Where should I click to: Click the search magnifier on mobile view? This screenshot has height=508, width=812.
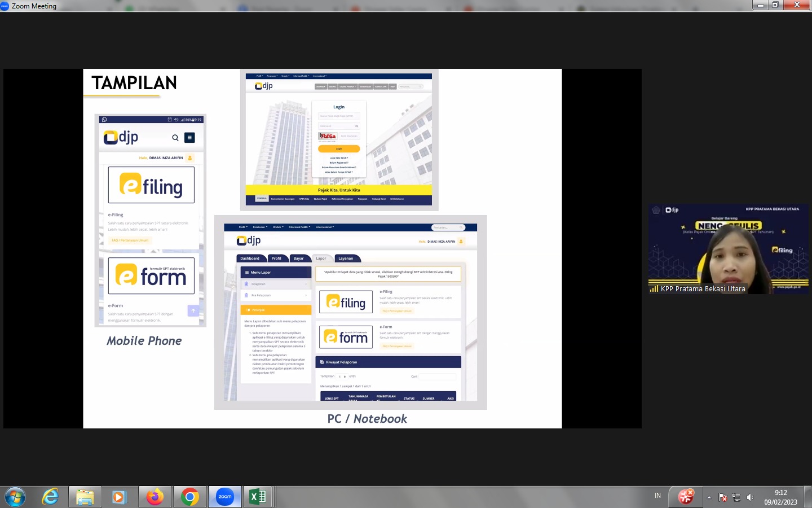coord(175,138)
